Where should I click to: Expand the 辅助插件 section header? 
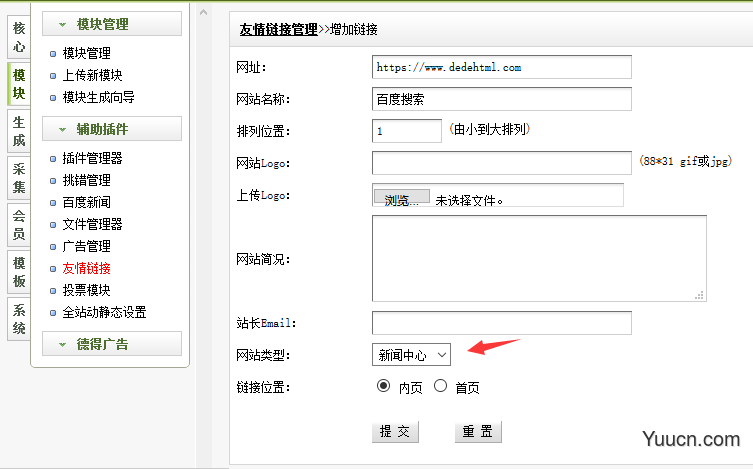click(x=111, y=129)
